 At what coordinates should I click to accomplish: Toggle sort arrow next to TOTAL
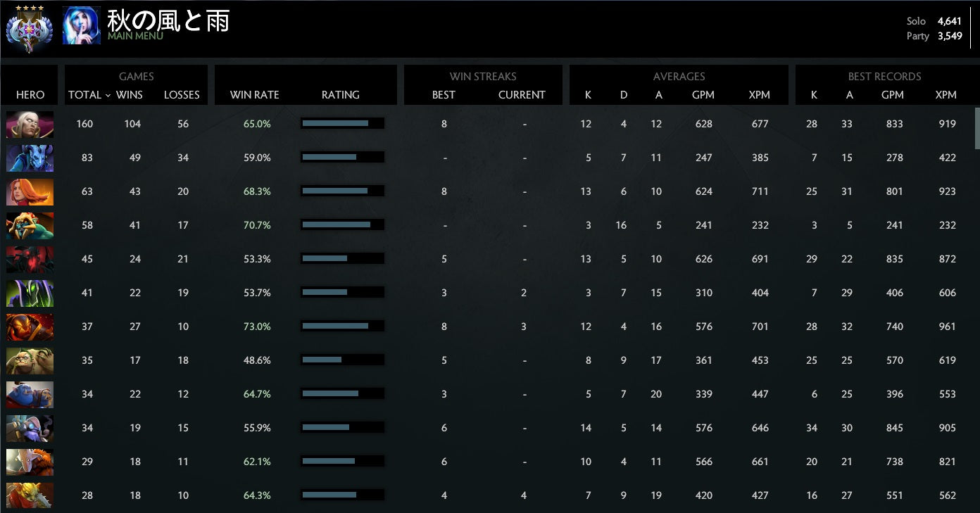pos(108,95)
